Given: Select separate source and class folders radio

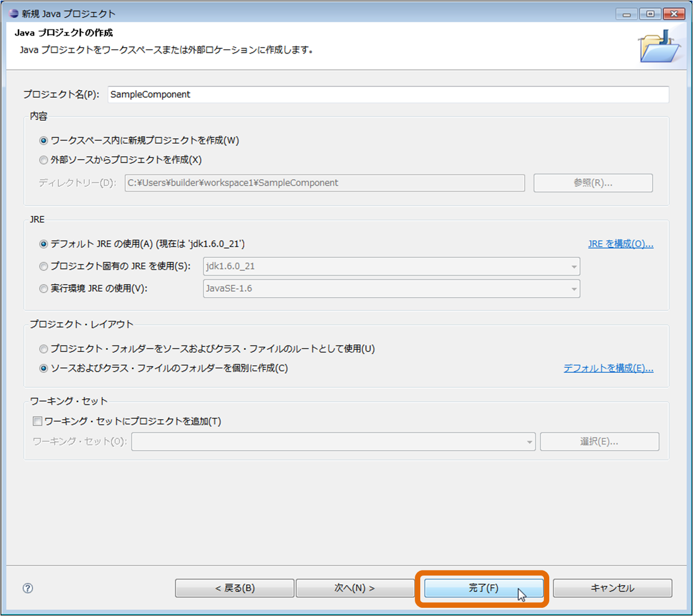Looking at the screenshot, I should click(x=43, y=368).
